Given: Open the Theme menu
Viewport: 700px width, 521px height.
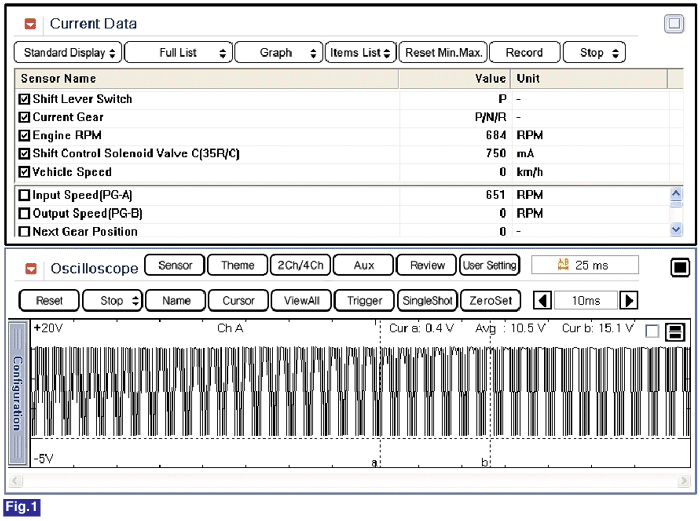Looking at the screenshot, I should (238, 265).
